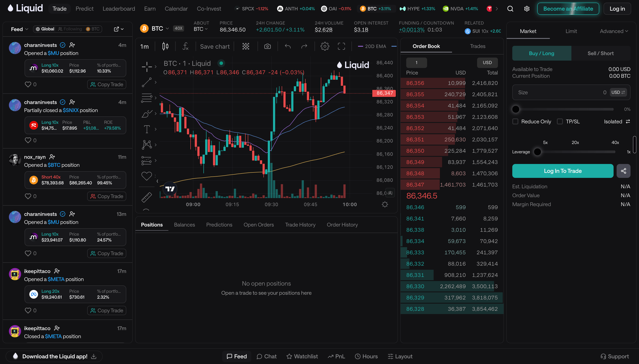Share the order via share icon
Viewport: 639px width, 364px height.
point(623,171)
